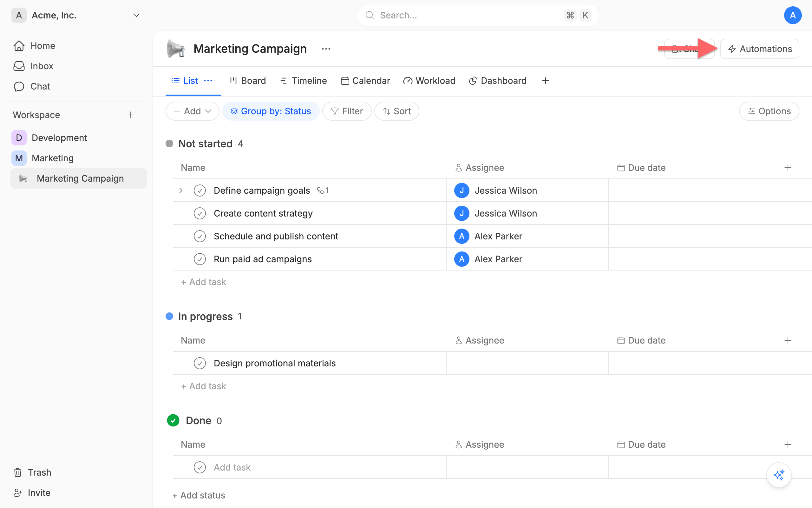
Task: Expand subtasks of Define campaign goals
Action: pyautogui.click(x=181, y=190)
